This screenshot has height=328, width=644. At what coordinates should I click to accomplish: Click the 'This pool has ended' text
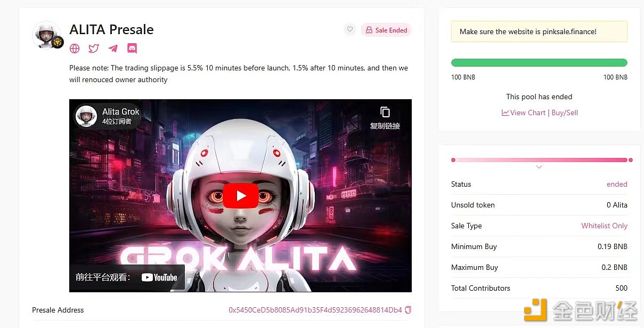[539, 97]
